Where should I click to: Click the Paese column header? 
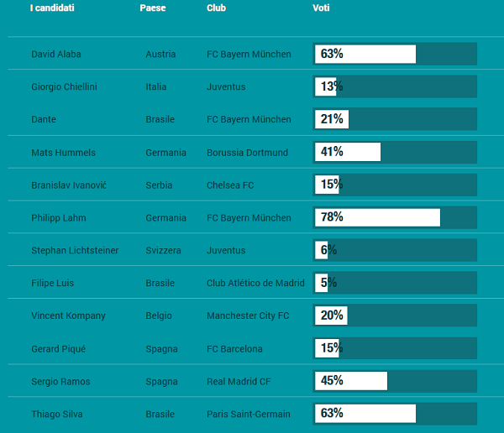point(153,8)
